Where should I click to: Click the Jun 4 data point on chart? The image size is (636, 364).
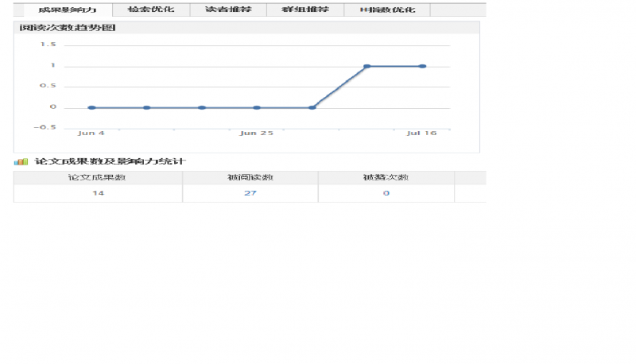pyautogui.click(x=91, y=108)
